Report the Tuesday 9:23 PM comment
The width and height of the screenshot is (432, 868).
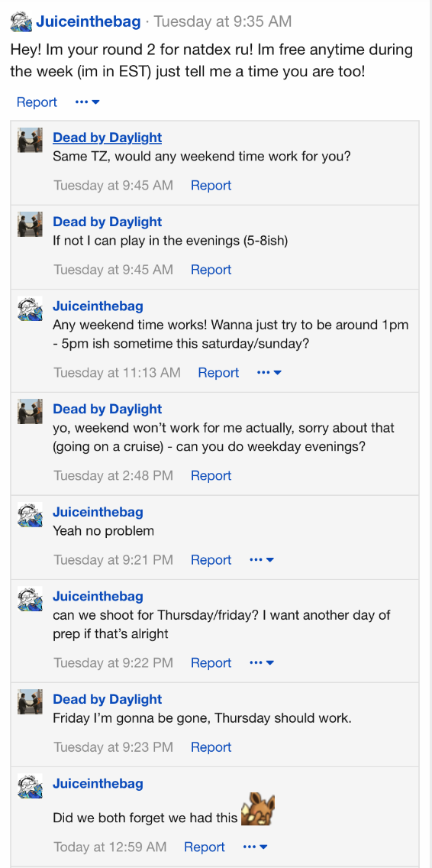[x=211, y=747]
